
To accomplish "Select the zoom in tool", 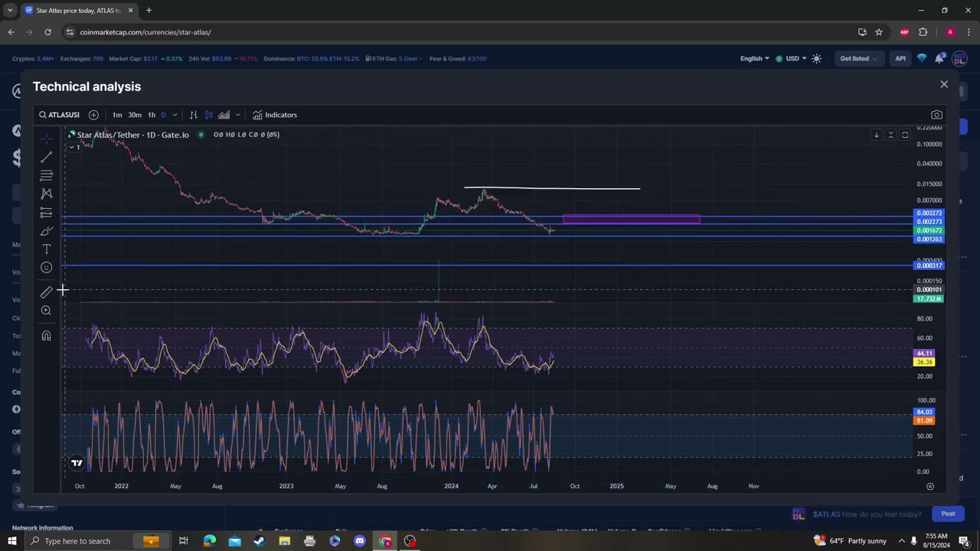I will click(x=46, y=310).
